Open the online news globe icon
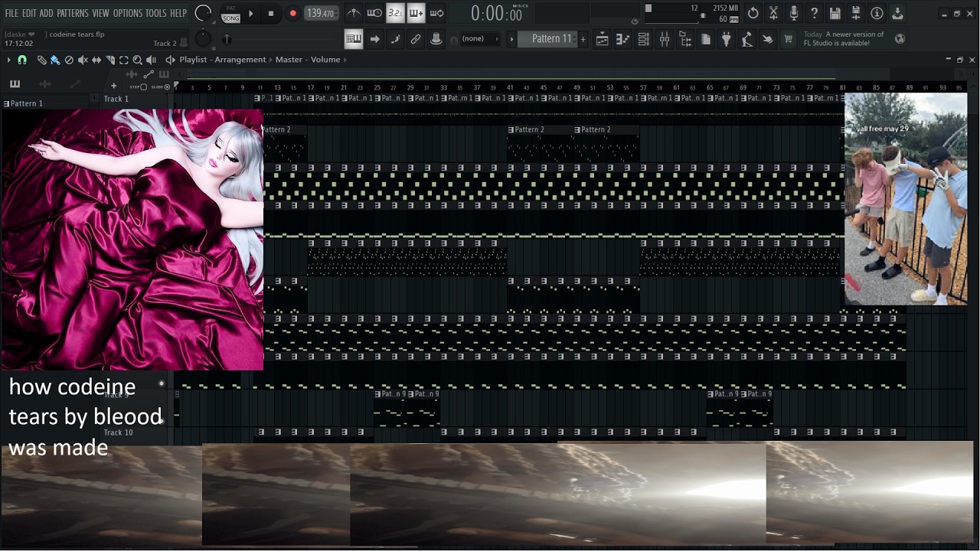 click(x=900, y=38)
